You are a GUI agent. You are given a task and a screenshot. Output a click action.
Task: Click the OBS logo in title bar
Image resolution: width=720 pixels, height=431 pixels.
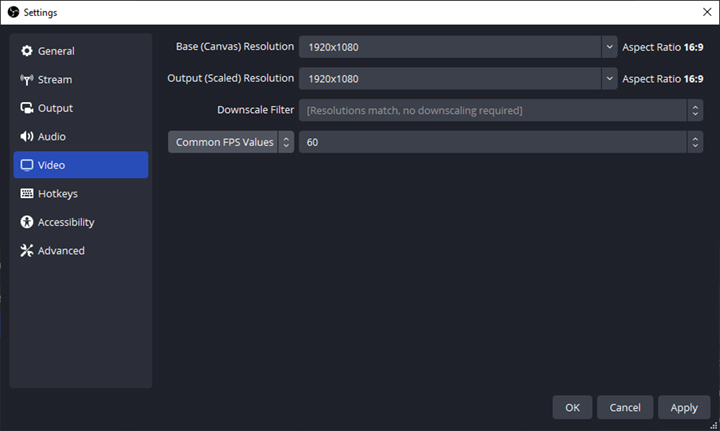(13, 12)
